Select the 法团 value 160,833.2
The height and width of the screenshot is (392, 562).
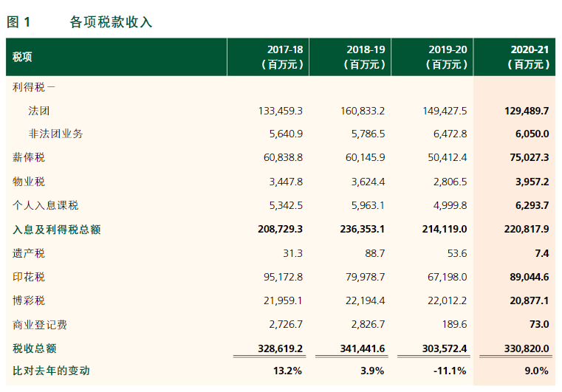point(362,111)
